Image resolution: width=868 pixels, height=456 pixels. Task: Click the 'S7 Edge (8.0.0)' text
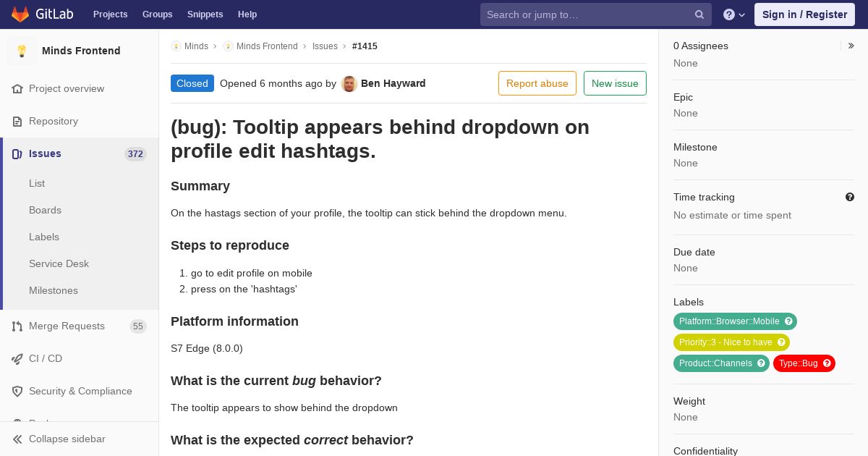tap(207, 348)
